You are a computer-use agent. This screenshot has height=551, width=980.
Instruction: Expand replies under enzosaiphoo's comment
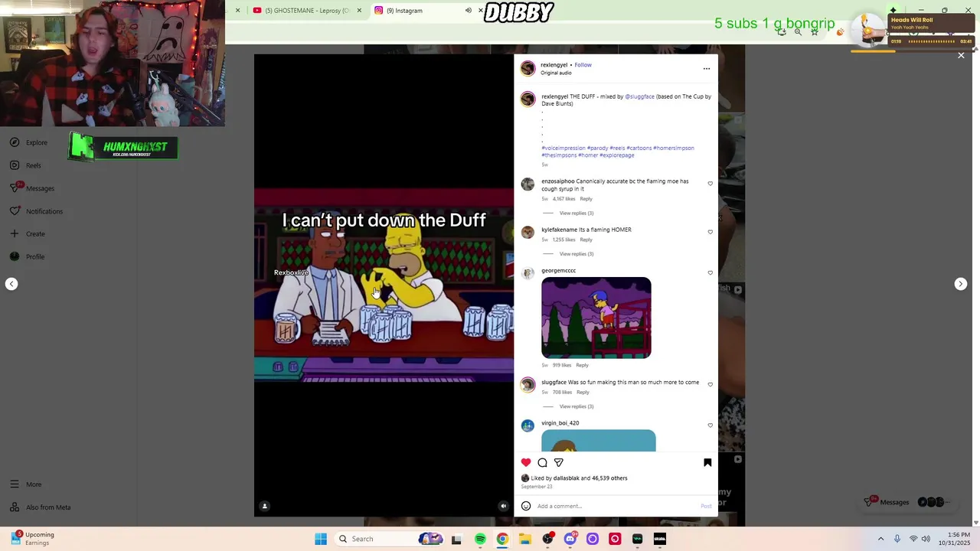[577, 213]
